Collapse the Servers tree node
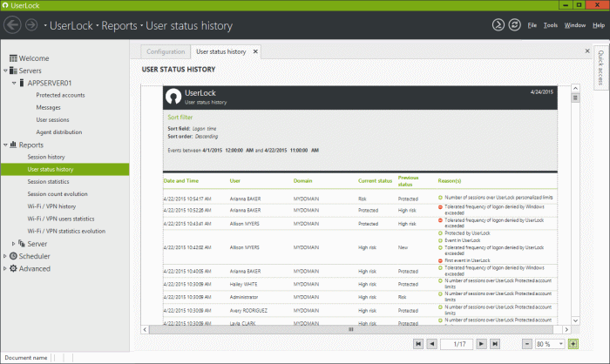The width and height of the screenshot is (610, 364). pyautogui.click(x=5, y=71)
